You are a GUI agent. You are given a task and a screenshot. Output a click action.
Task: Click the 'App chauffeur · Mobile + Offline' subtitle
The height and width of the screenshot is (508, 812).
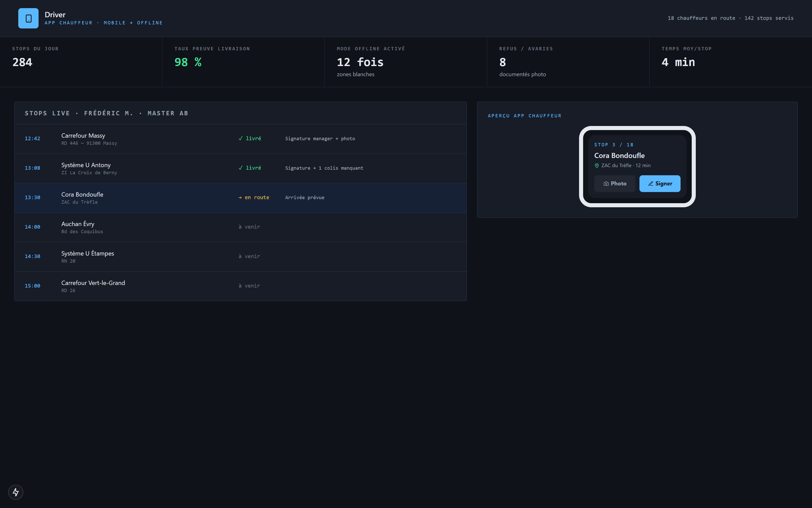click(104, 23)
